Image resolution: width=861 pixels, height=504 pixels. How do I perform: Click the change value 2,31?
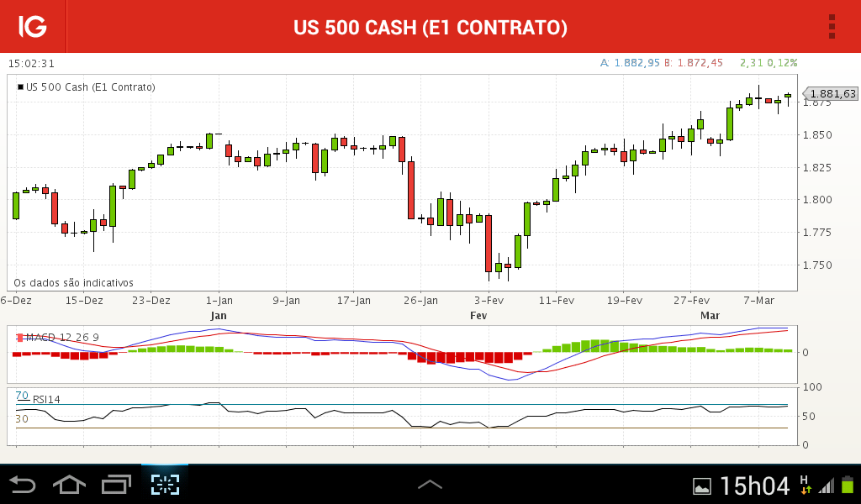[x=751, y=63]
